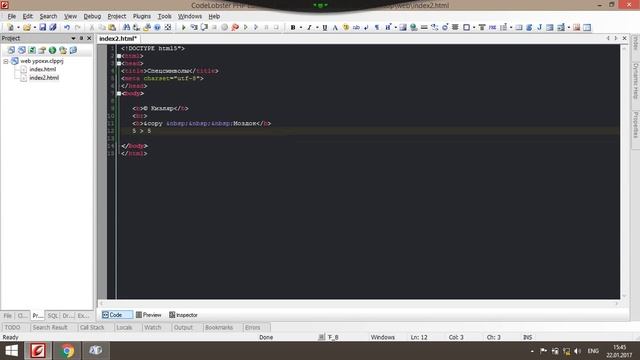This screenshot has height=360, width=640.
Task: Click the ENG language indicator
Action: (x=593, y=351)
